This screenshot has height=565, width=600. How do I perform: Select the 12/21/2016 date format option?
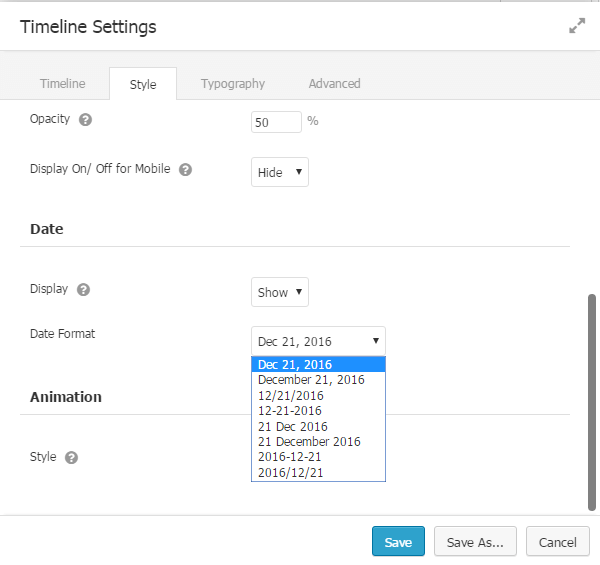[x=291, y=395]
